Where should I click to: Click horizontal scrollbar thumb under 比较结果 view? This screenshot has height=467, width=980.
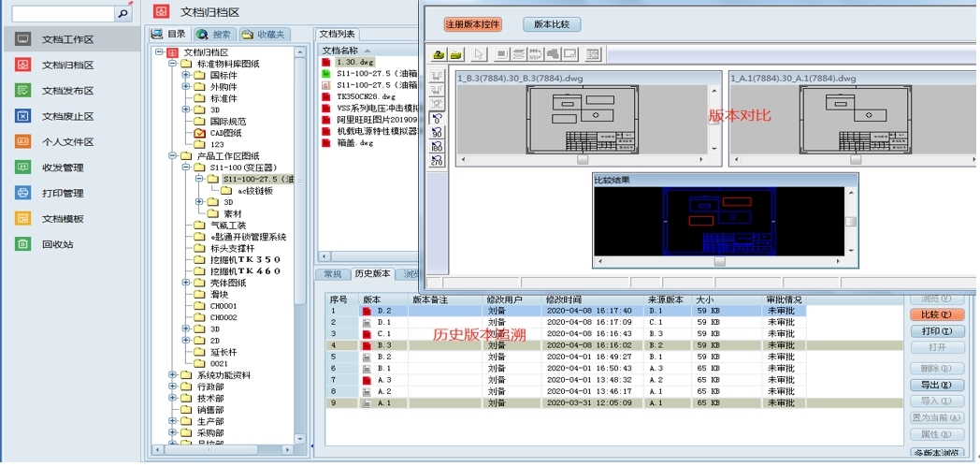pyautogui.click(x=720, y=261)
